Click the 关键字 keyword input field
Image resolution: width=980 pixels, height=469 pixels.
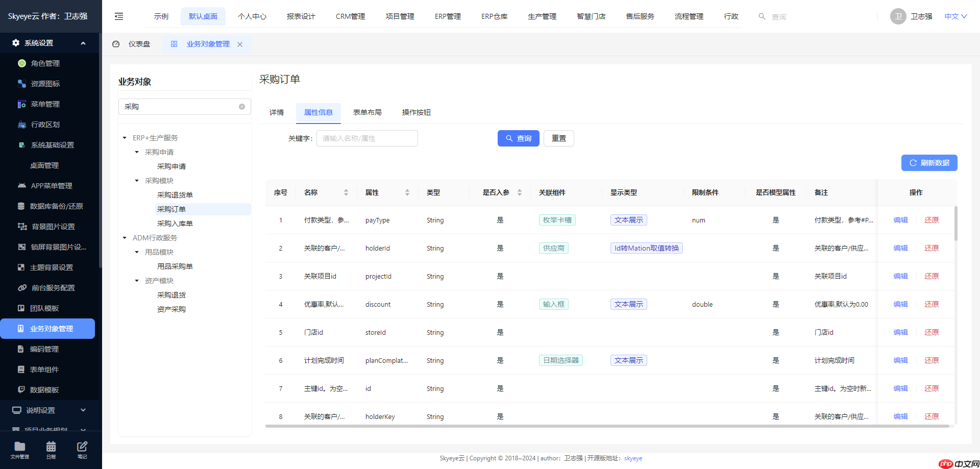[x=367, y=138]
